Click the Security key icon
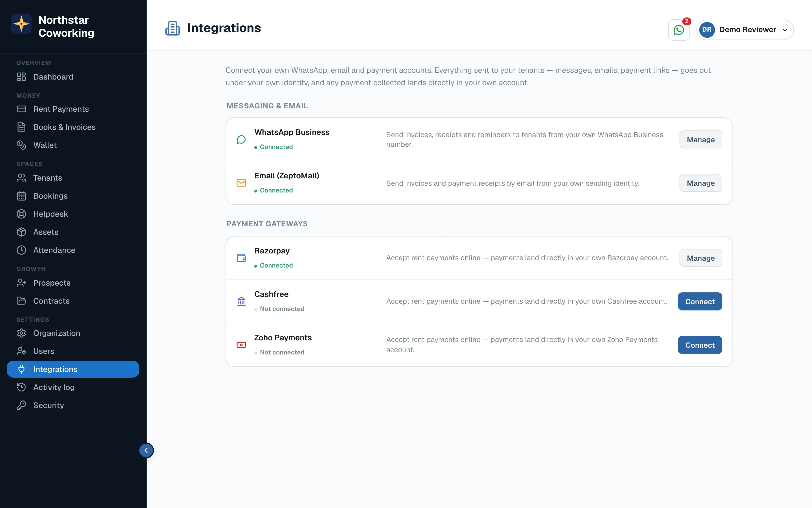The image size is (812, 508). [21, 406]
